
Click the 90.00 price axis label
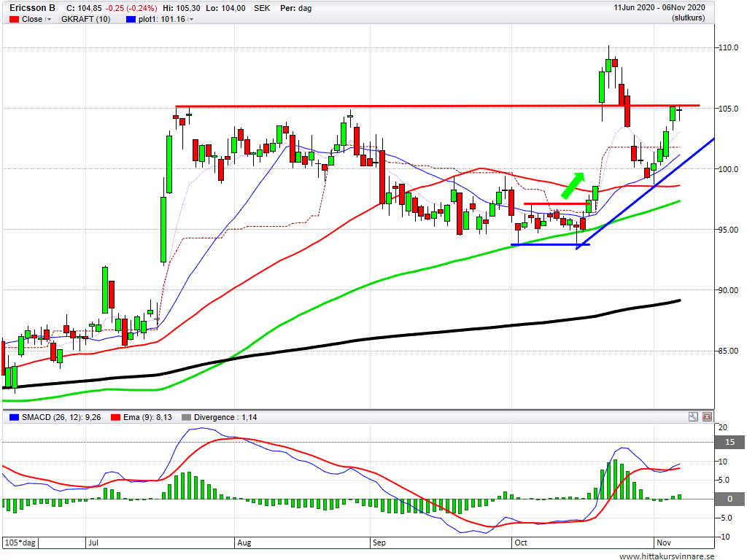coord(729,290)
